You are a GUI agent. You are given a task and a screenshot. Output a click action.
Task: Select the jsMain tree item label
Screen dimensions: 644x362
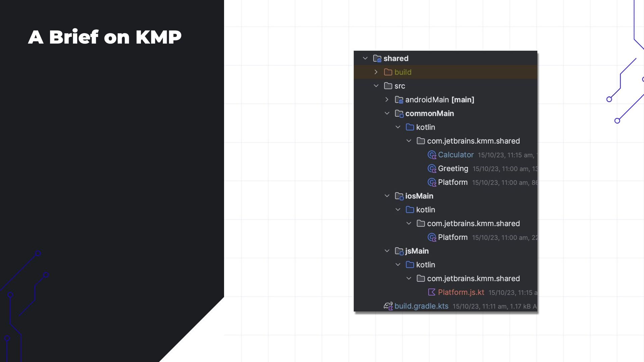(417, 251)
